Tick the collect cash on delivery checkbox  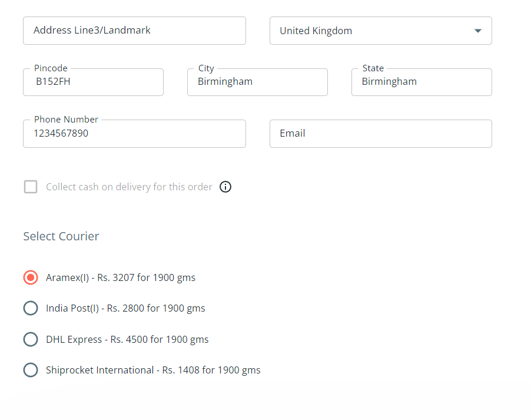pyautogui.click(x=31, y=187)
